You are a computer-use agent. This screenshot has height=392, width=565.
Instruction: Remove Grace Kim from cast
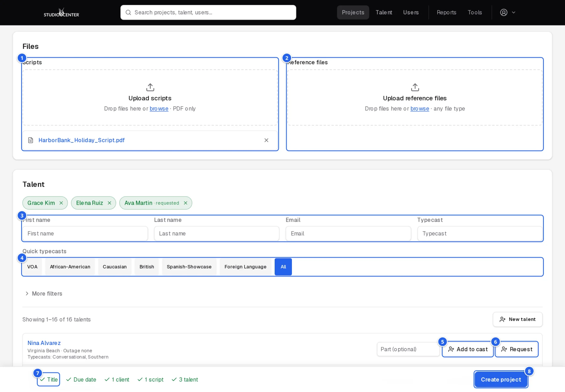click(x=61, y=203)
